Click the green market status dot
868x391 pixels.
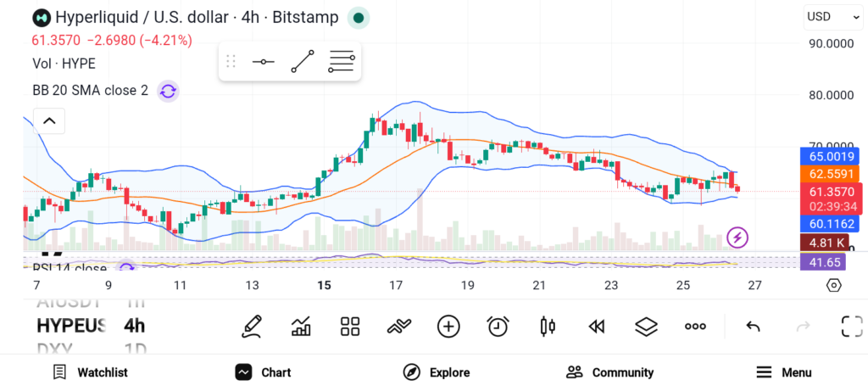(359, 18)
